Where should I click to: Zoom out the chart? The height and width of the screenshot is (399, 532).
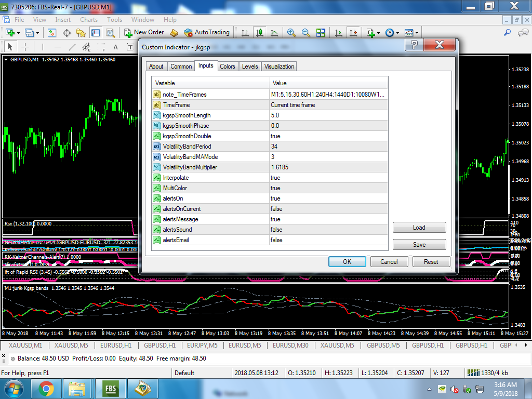point(305,33)
